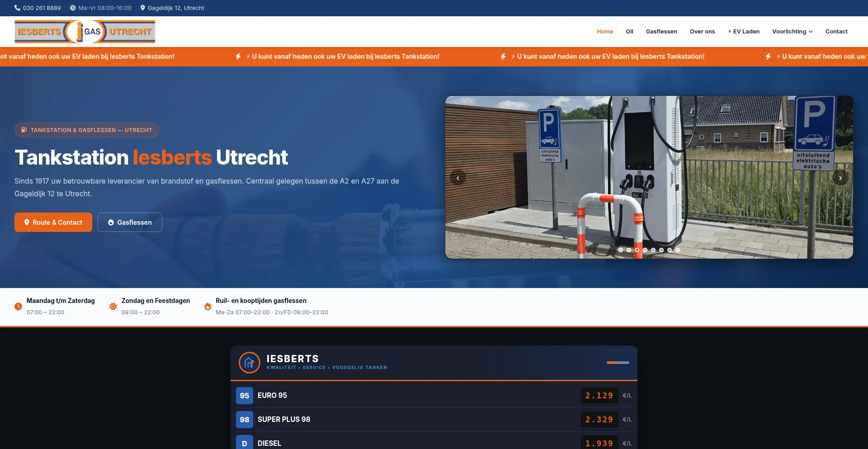Image resolution: width=868 pixels, height=449 pixels.
Task: Click the blue D diesel badge
Action: pyautogui.click(x=245, y=442)
